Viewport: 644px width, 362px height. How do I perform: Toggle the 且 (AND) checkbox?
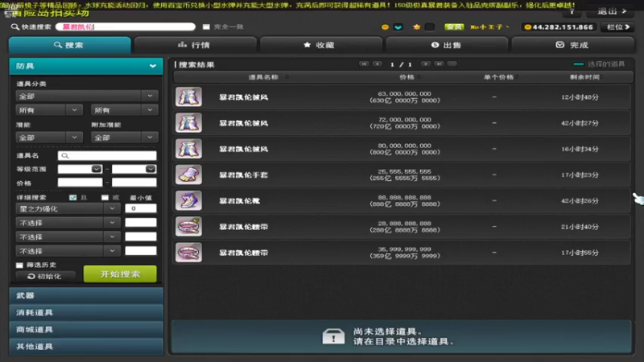(72, 197)
